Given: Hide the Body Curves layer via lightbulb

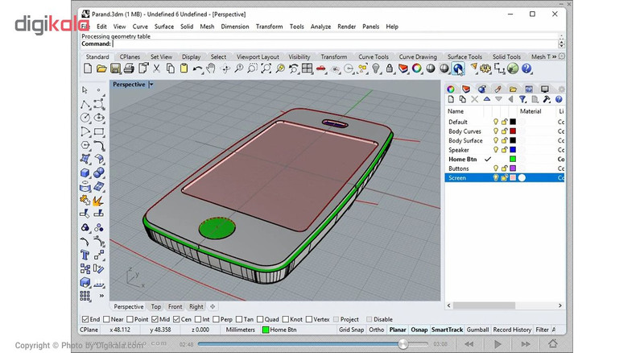Looking at the screenshot, I should click(496, 131).
